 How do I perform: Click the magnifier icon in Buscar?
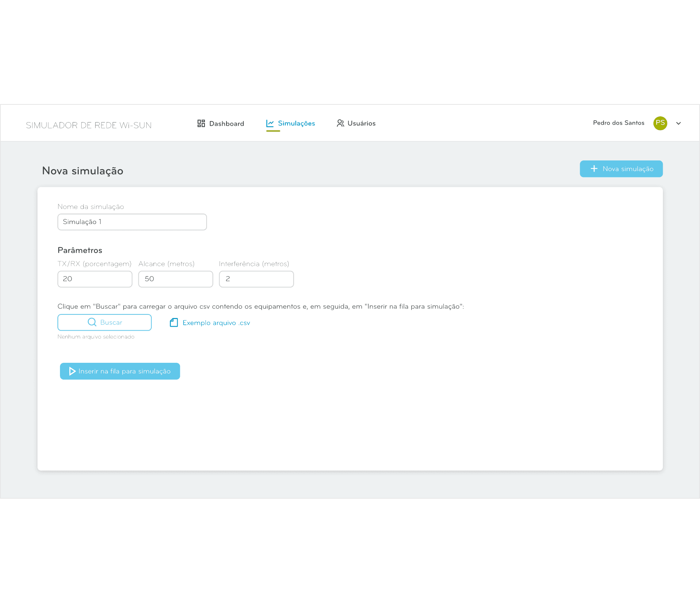pos(92,322)
